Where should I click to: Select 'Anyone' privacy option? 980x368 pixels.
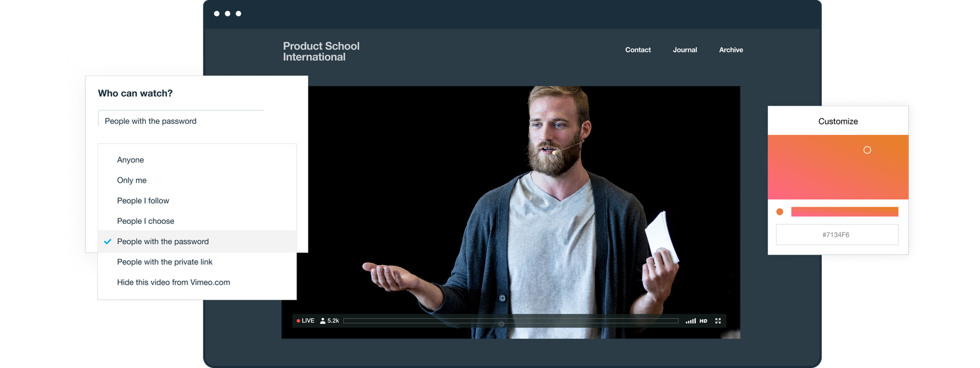pos(130,160)
